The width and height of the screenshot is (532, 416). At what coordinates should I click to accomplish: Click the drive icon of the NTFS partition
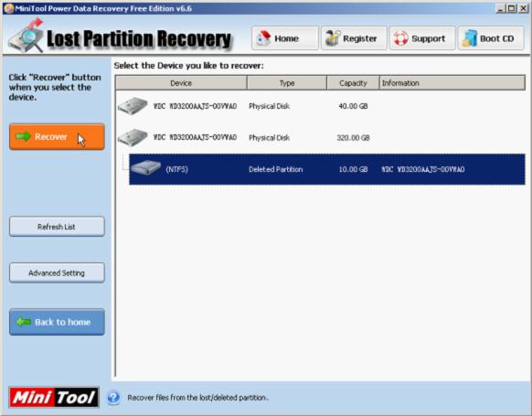[145, 168]
